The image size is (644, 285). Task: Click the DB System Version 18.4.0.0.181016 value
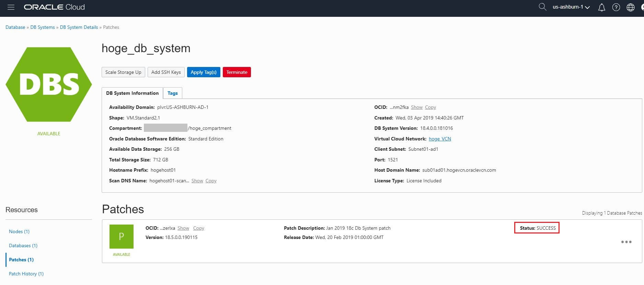[437, 128]
